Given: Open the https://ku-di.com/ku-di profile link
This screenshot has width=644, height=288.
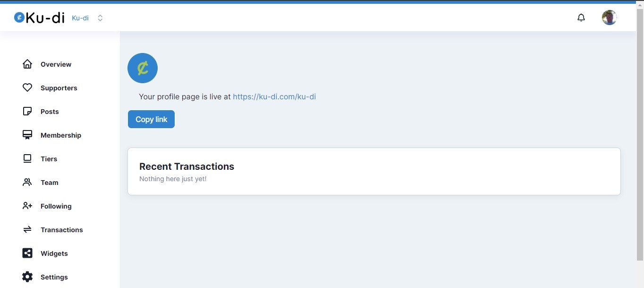Looking at the screenshot, I should pyautogui.click(x=274, y=96).
